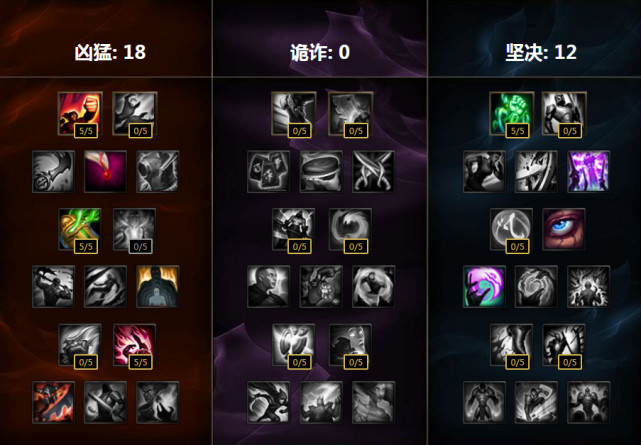Click the playing cards mastery icon in 诡诈
641x445 pixels.
[269, 172]
